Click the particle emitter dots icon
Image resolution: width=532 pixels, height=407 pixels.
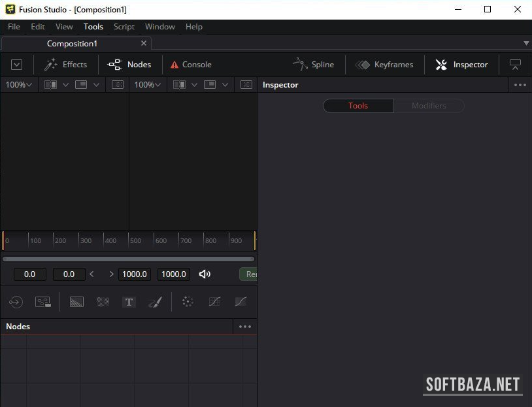188,302
